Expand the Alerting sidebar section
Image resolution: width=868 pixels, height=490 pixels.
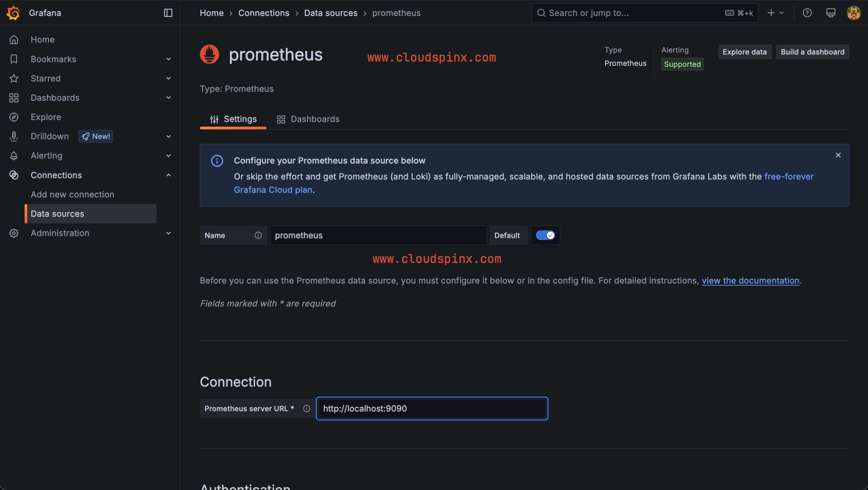click(x=169, y=155)
